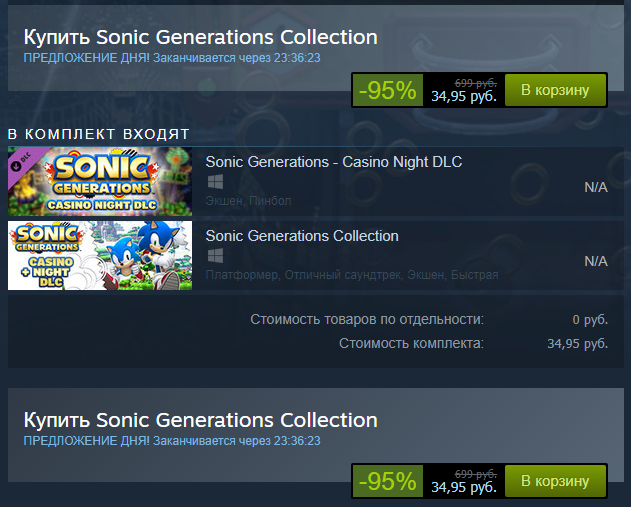Click the top "Купить Sonic Generations Collection" heading
The width and height of the screenshot is (631, 507).
click(x=200, y=37)
